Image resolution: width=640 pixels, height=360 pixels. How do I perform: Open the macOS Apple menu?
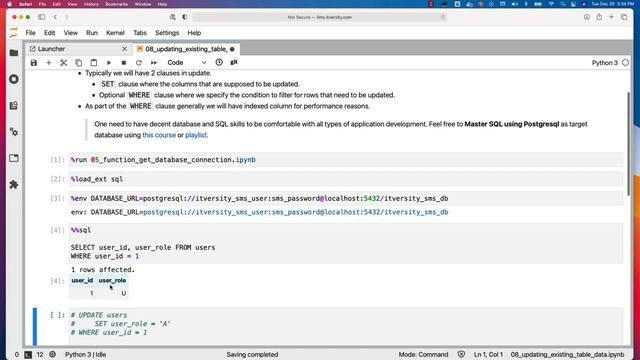9,4
